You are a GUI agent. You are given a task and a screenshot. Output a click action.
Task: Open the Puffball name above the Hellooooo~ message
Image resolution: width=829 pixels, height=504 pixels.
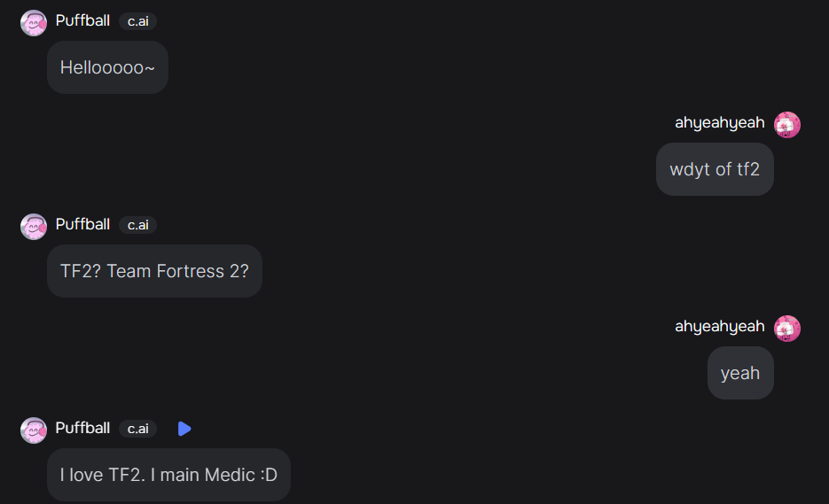coord(82,20)
